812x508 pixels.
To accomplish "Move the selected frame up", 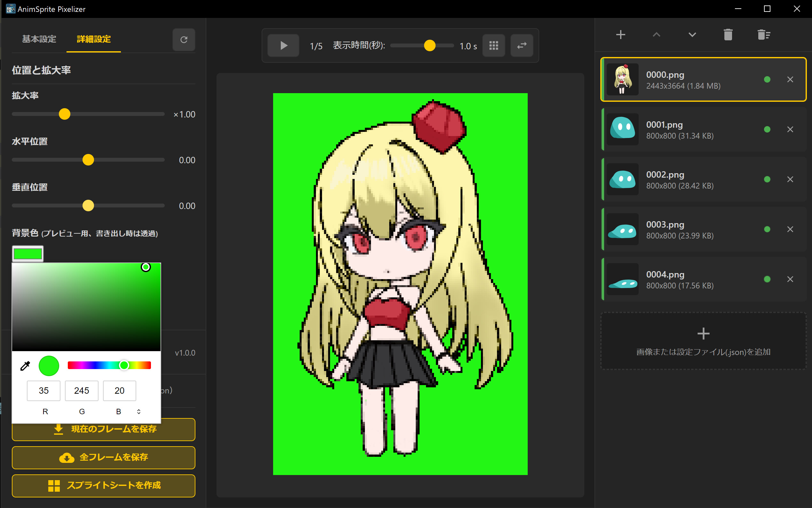I will point(656,34).
